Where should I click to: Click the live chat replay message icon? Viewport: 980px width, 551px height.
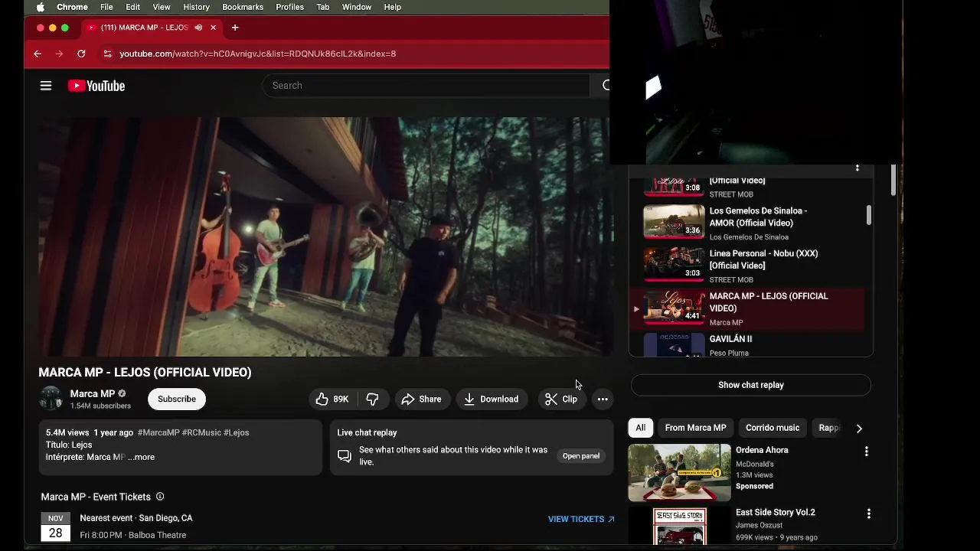click(x=345, y=456)
